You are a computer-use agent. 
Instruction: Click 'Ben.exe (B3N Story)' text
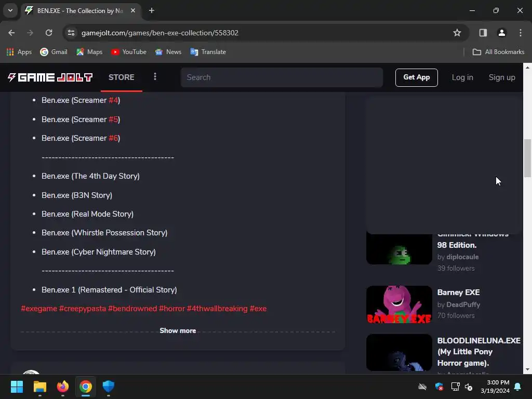(x=77, y=195)
